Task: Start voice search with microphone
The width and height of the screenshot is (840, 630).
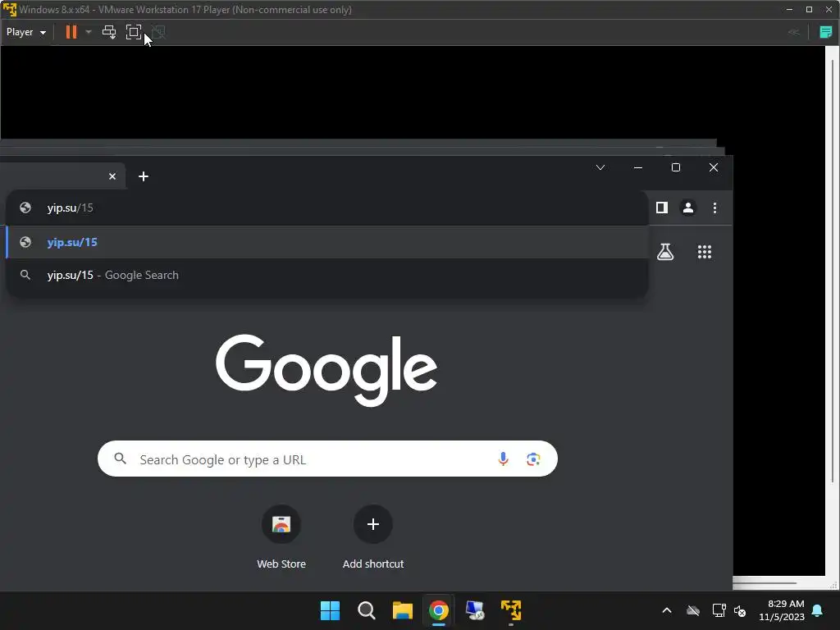Action: pos(503,459)
